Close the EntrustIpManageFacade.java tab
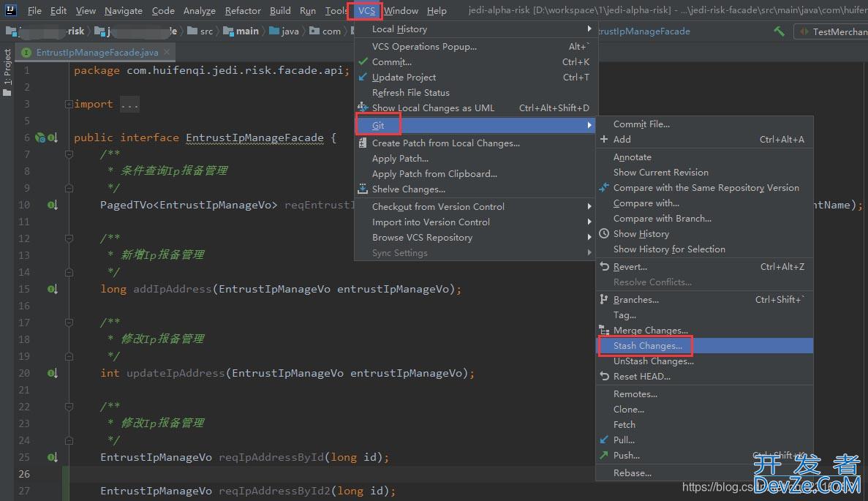 167,52
